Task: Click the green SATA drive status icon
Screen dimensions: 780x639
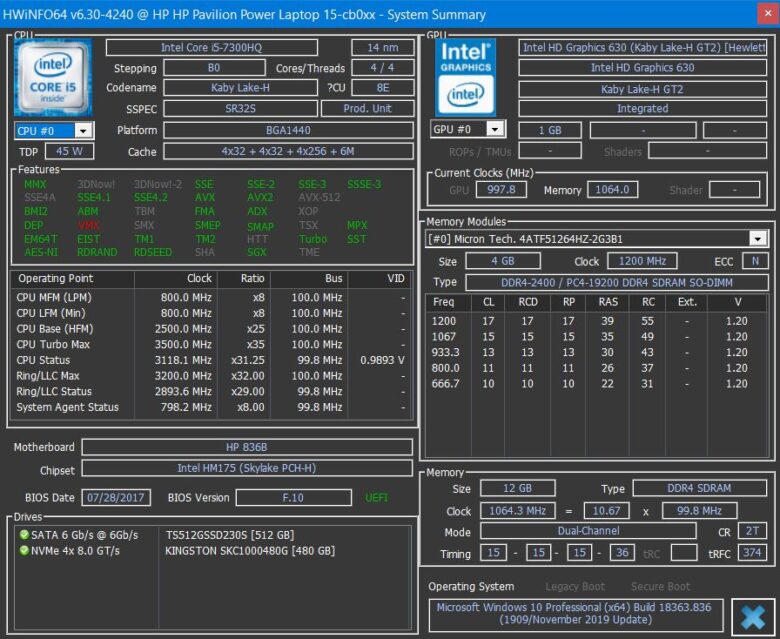Action: (23, 535)
